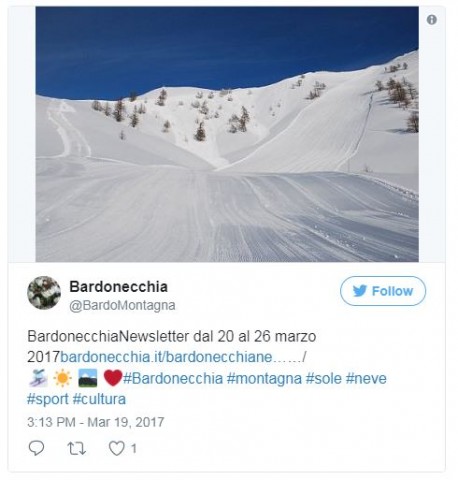Open the bardonecchia.it newsletter link
Viewport: 458px width, 480px height.
[183, 357]
